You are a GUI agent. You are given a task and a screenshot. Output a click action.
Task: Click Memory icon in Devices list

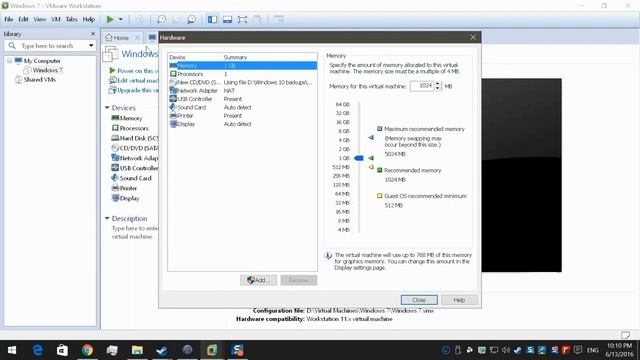point(115,118)
